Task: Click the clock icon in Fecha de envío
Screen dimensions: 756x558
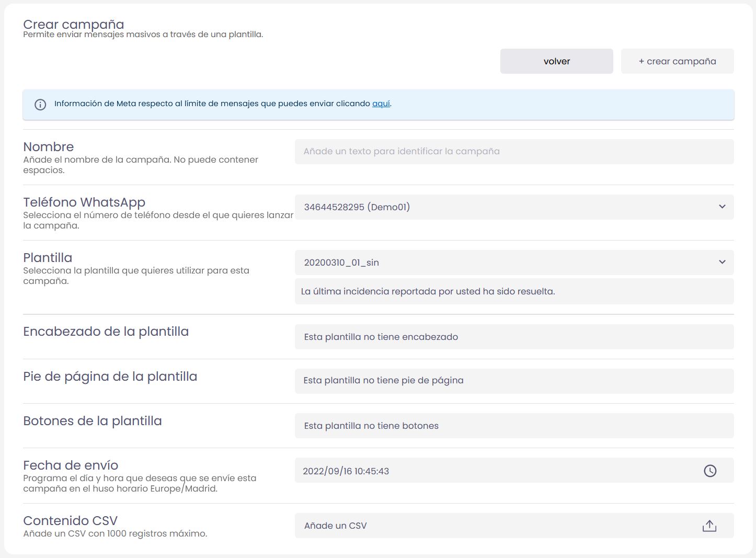Action: (710, 471)
